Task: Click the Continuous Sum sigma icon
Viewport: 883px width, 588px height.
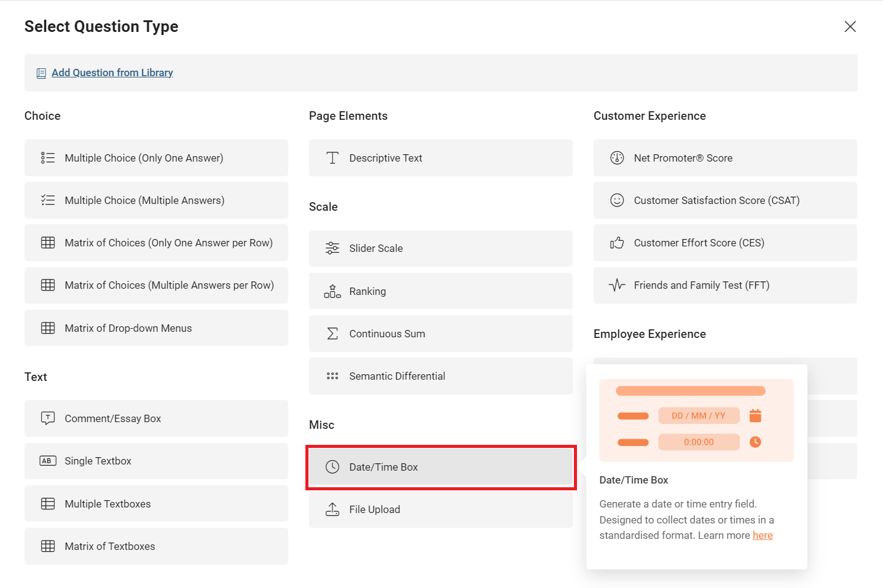Action: [x=332, y=334]
